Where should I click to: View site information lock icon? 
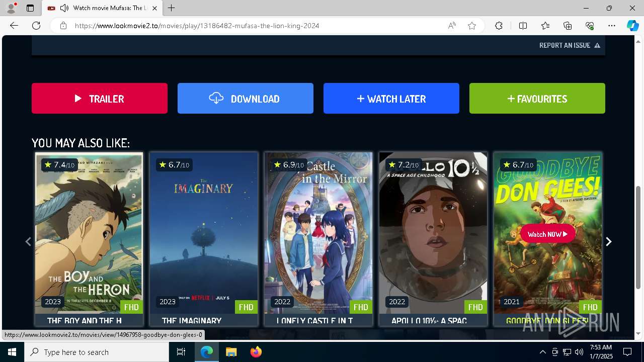point(63,26)
